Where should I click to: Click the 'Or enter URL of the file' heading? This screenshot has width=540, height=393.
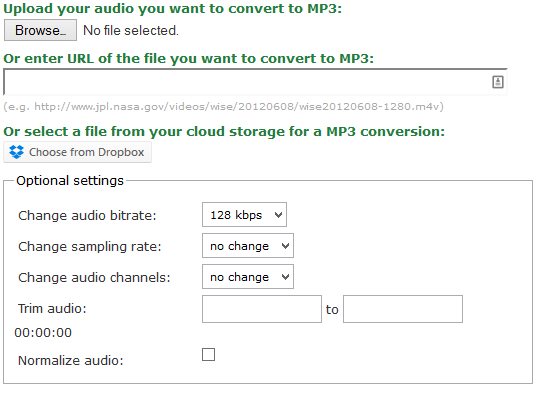pos(188,59)
